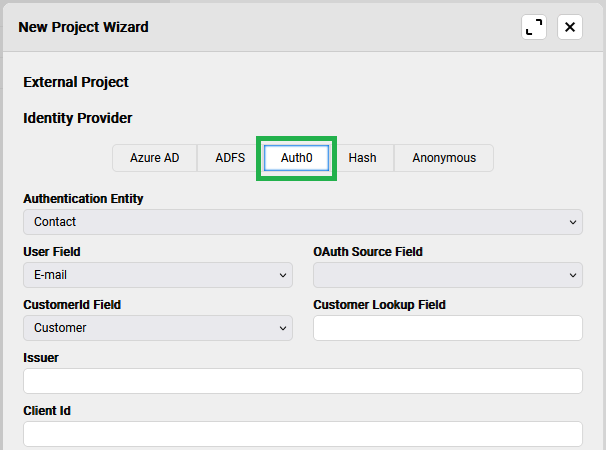The height and width of the screenshot is (450, 606).
Task: Click the New Project Wizard title text
Action: [x=83, y=27]
